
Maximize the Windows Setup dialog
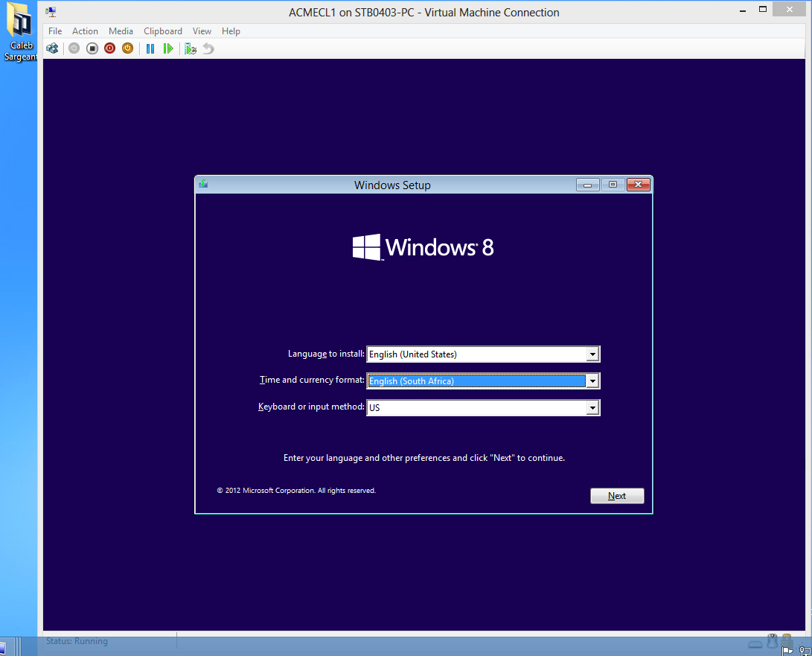pos(613,185)
